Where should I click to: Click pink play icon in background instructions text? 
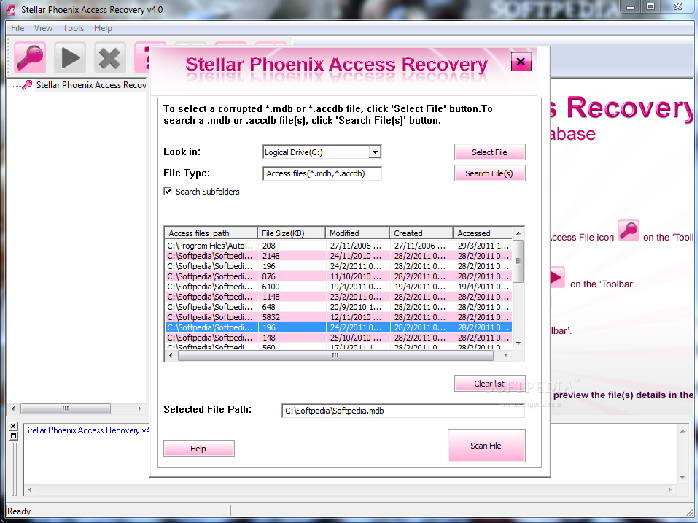tap(555, 277)
